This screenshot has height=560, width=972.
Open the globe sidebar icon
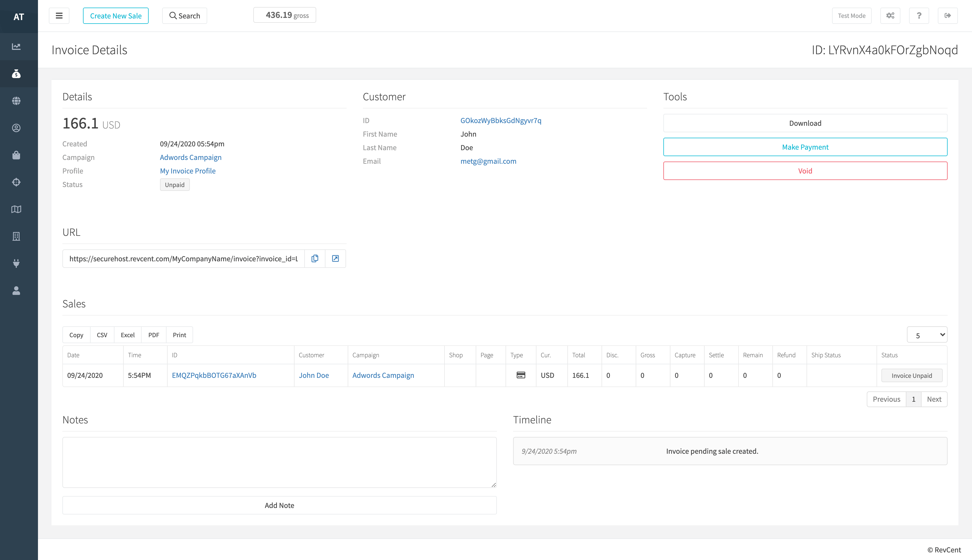(x=16, y=101)
